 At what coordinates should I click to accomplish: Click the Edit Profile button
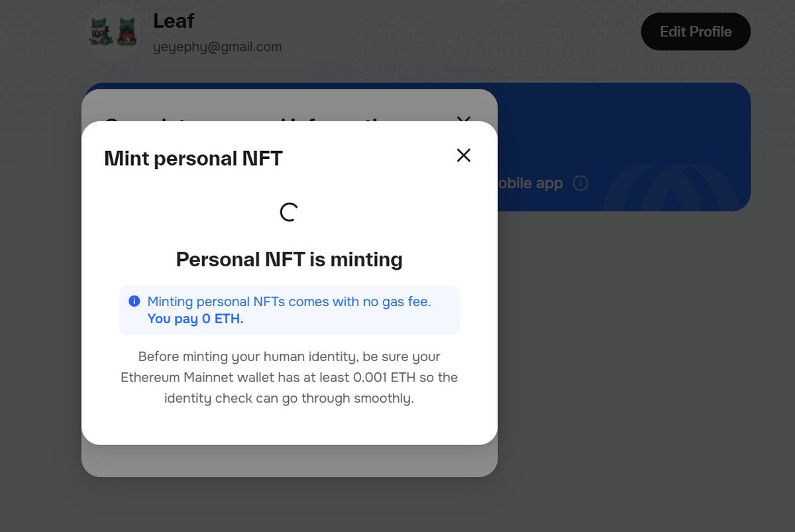tap(696, 32)
